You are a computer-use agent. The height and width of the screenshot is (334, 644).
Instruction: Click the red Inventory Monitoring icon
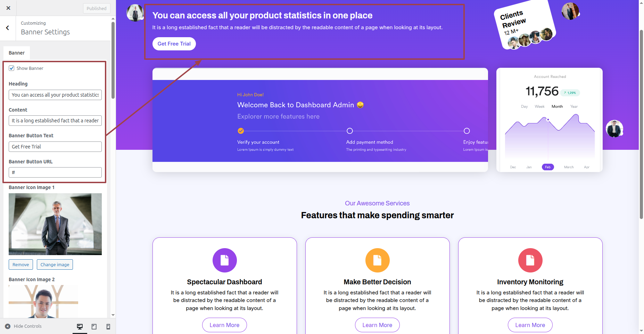point(530,260)
